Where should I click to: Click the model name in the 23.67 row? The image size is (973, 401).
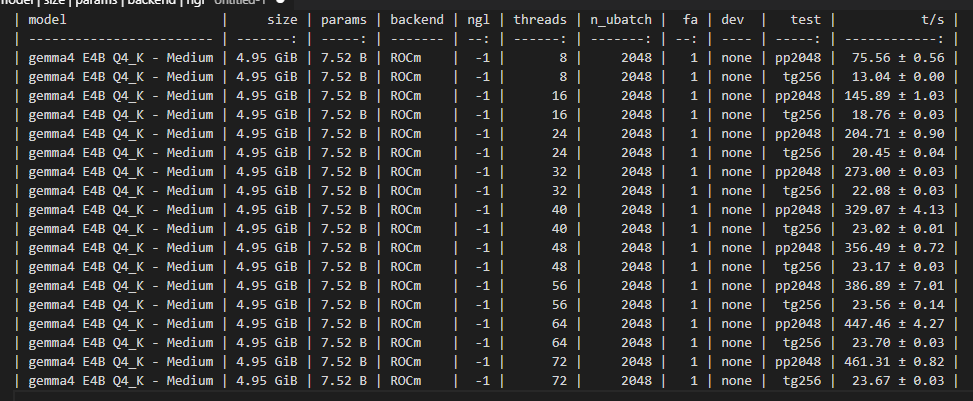[x=120, y=381]
